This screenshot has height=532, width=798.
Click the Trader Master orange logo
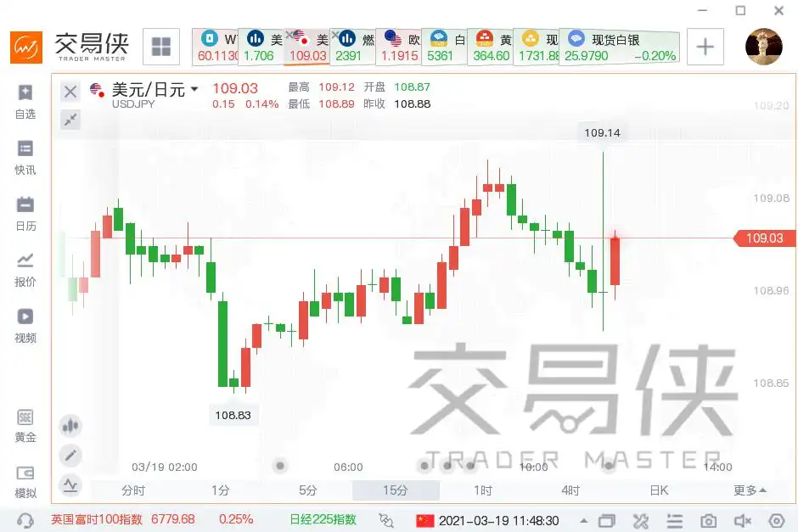(x=26, y=48)
